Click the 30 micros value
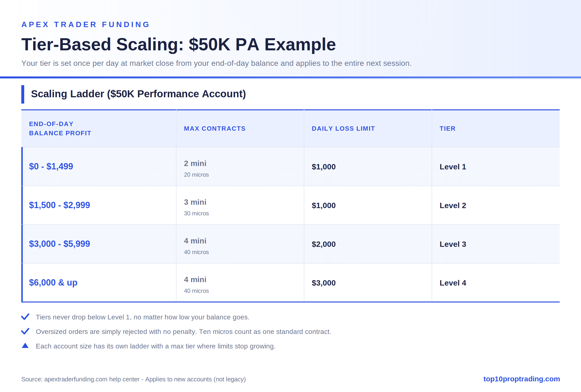 click(x=196, y=213)
